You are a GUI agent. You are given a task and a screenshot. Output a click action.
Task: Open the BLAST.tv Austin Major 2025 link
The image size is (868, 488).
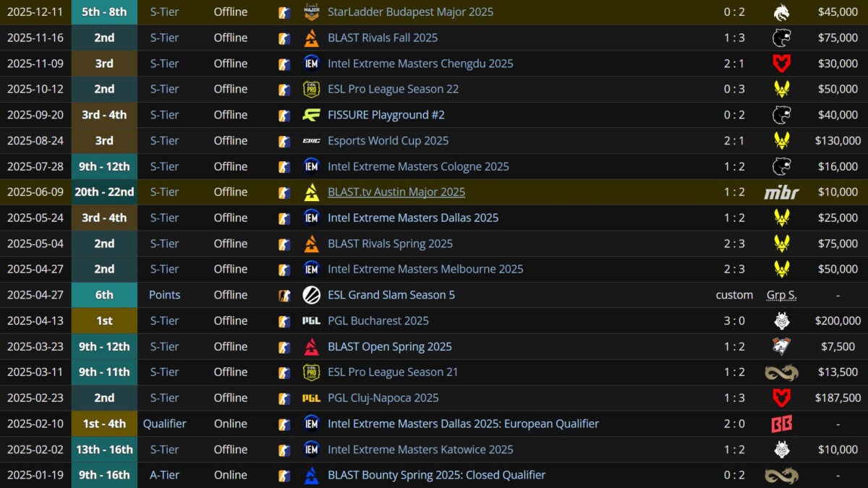396,192
